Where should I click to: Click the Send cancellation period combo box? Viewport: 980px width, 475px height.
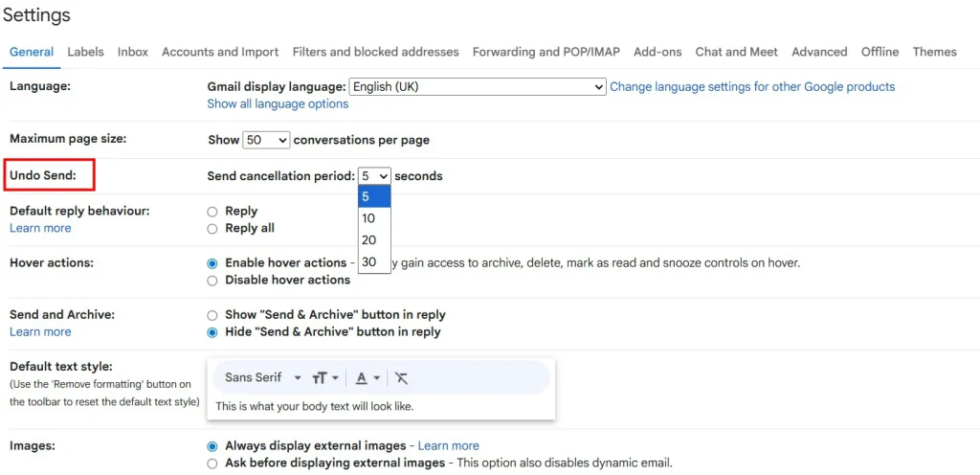coord(374,176)
